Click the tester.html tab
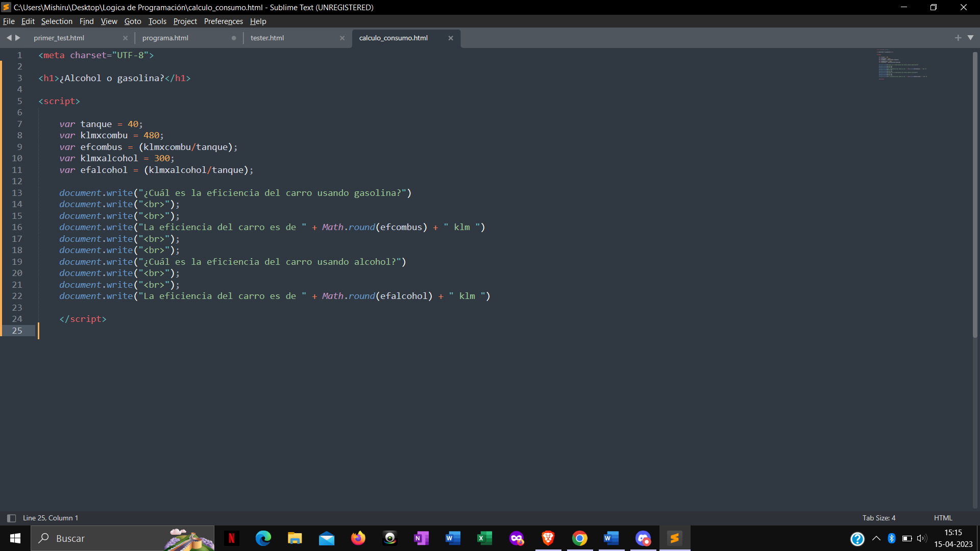The width and height of the screenshot is (980, 551). (x=266, y=38)
